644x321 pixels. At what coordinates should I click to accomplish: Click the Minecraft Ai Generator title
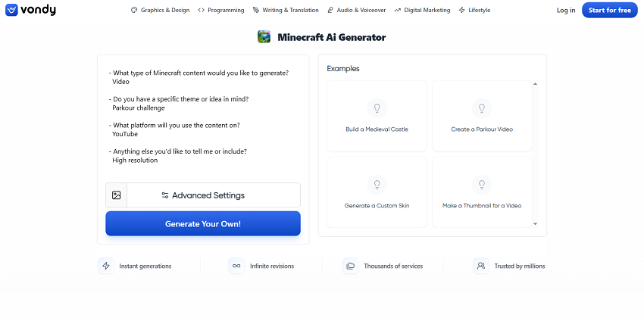point(332,37)
